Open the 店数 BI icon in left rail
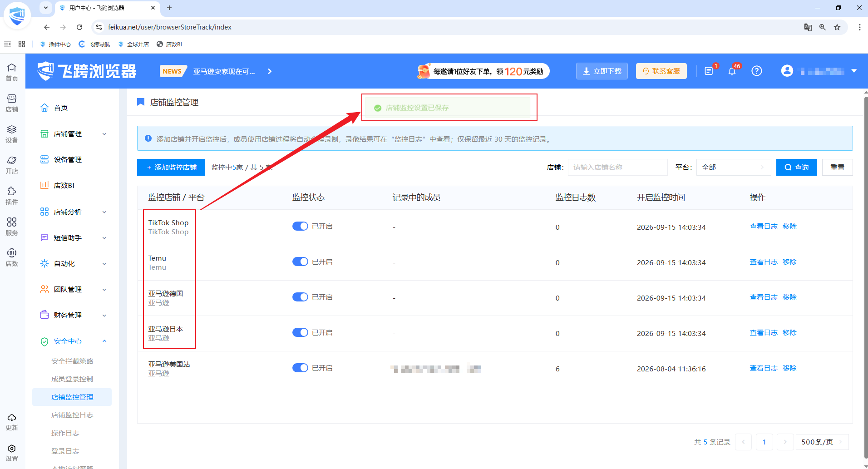This screenshot has width=868, height=469. point(12,257)
